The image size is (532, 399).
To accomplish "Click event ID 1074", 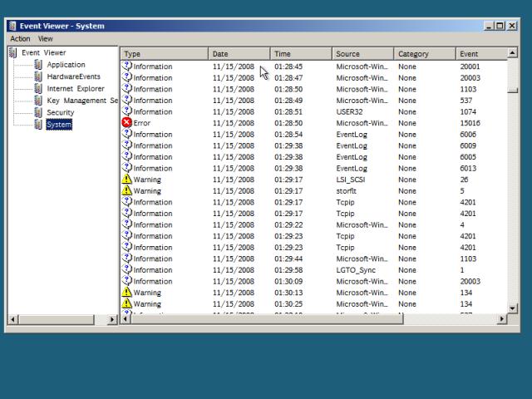I will click(x=468, y=112).
